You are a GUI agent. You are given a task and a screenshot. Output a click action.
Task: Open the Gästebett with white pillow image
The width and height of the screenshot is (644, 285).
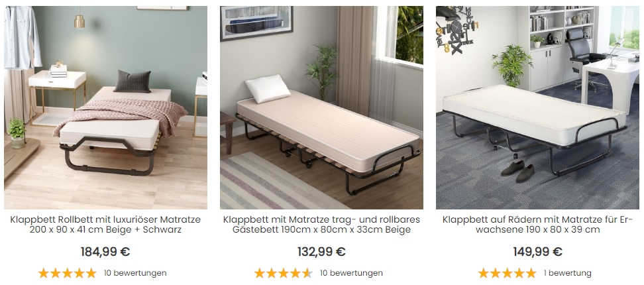(321, 107)
